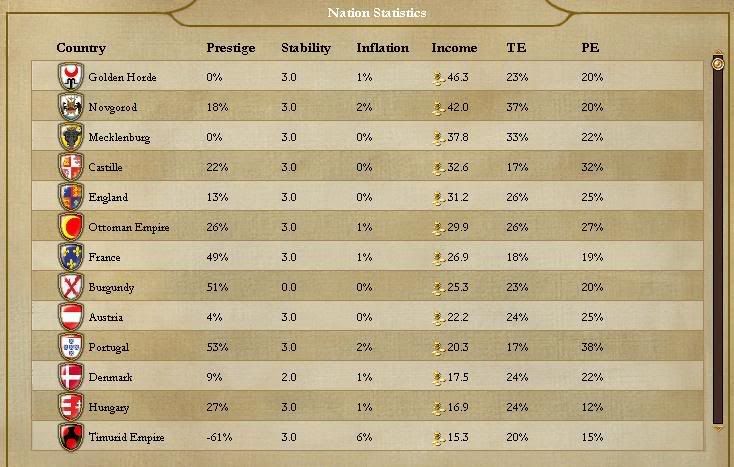The image size is (734, 467).
Task: Sort the list by Prestige column
Action: 230,48
